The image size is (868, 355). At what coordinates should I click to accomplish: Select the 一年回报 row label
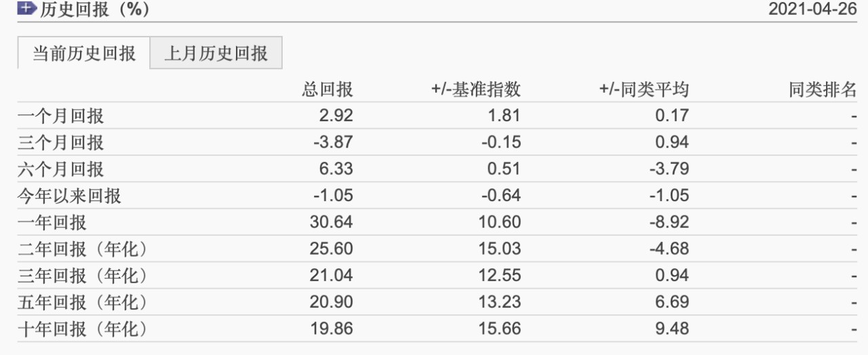click(x=52, y=222)
